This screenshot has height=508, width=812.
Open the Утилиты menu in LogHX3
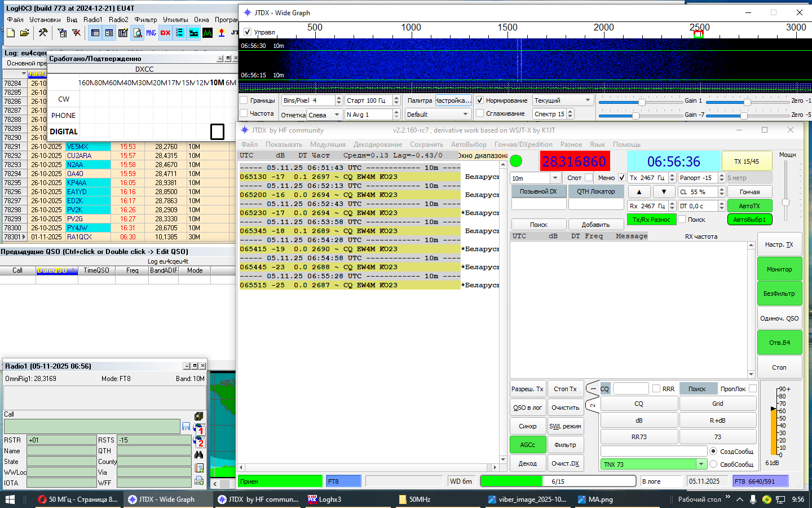coord(175,19)
